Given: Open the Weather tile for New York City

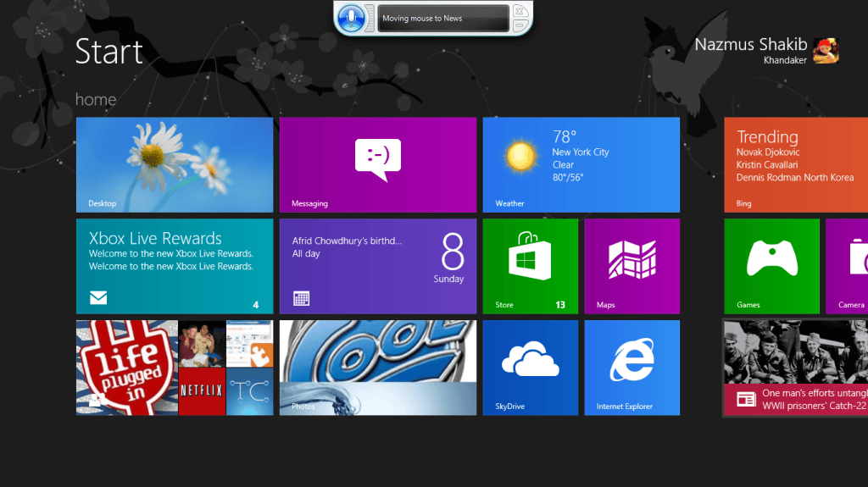Looking at the screenshot, I should (x=581, y=164).
